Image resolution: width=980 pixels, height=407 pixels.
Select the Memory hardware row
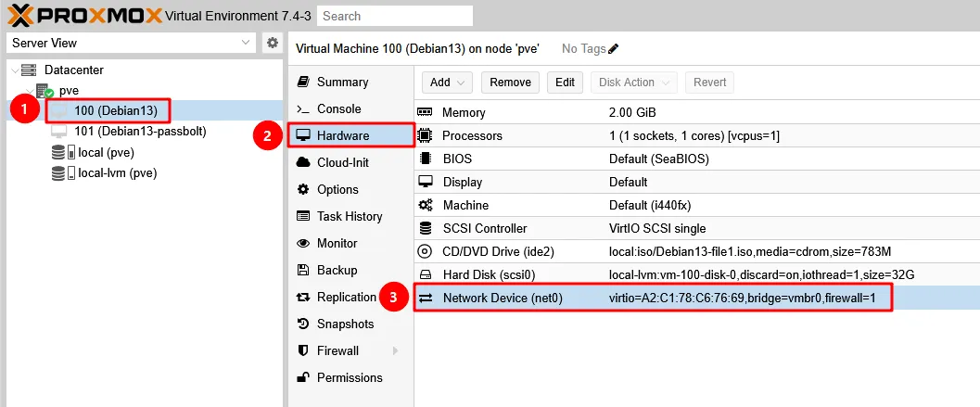click(697, 112)
